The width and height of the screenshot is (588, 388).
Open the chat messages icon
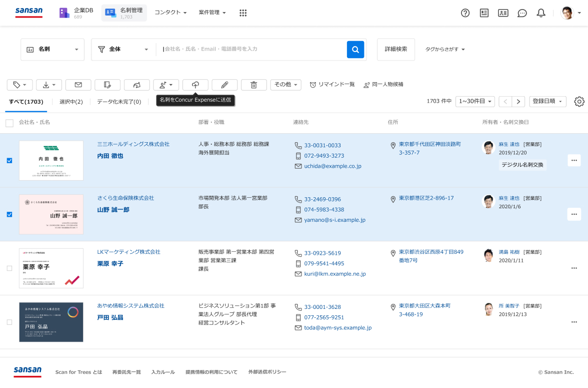[522, 13]
